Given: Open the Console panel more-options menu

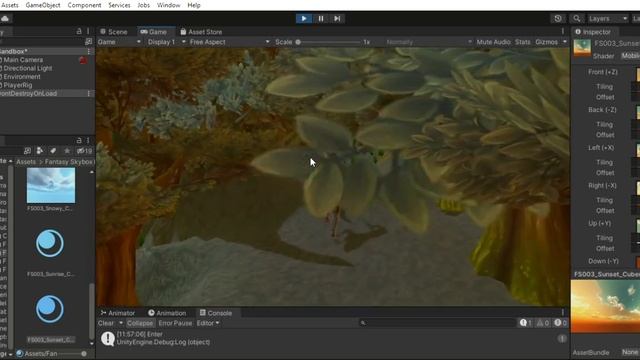Looking at the screenshot, I should [562, 313].
